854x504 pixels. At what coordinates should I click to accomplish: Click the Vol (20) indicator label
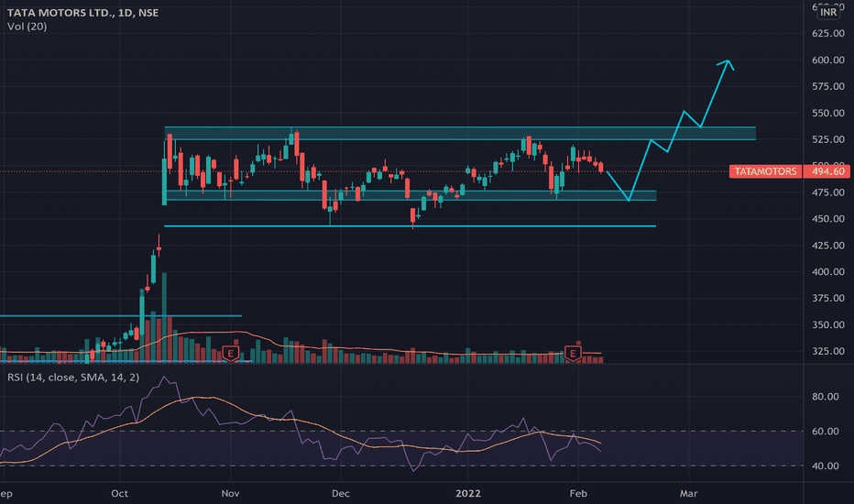[27, 27]
